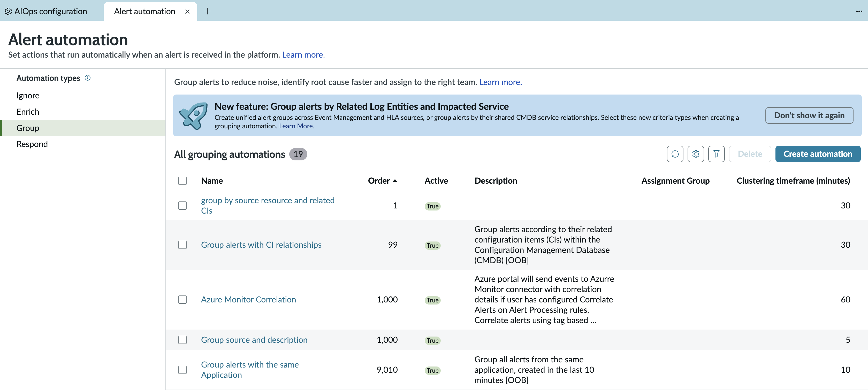The height and width of the screenshot is (390, 868).
Task: Click the AIOps configuration gear icon
Action: tap(8, 11)
